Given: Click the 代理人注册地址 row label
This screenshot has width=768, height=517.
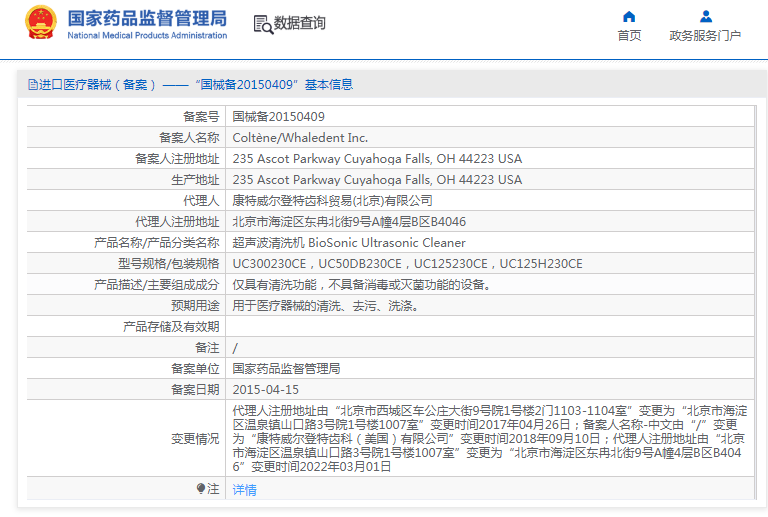Looking at the screenshot, I should [177, 222].
